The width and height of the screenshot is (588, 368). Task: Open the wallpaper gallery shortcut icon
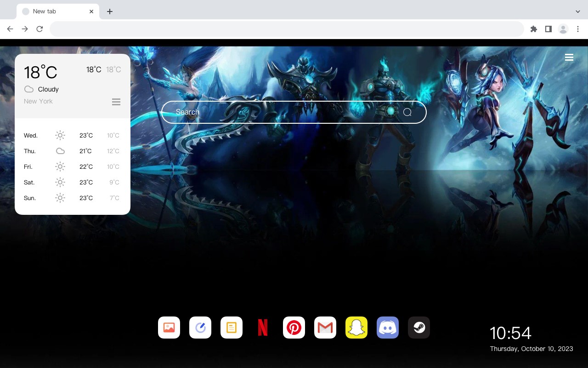[169, 328]
